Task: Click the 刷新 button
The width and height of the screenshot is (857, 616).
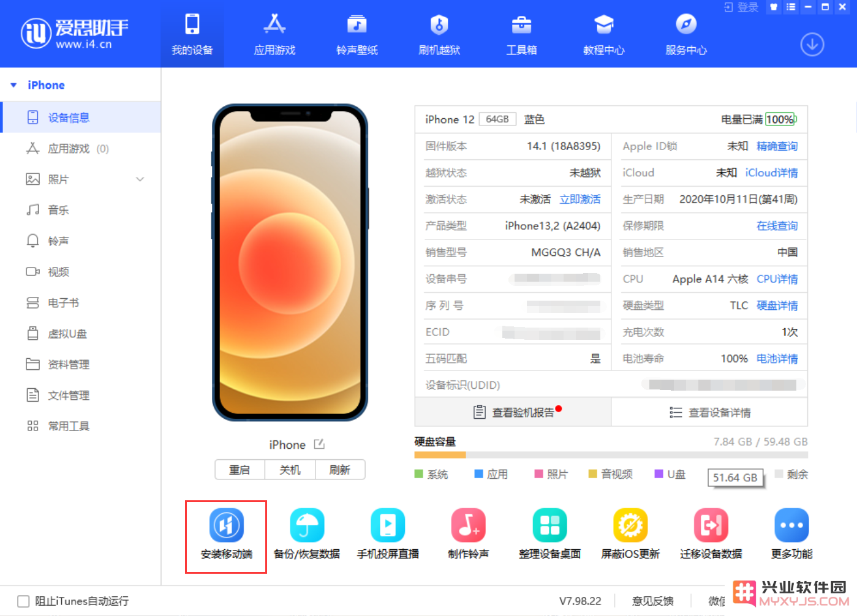Action: coord(340,470)
